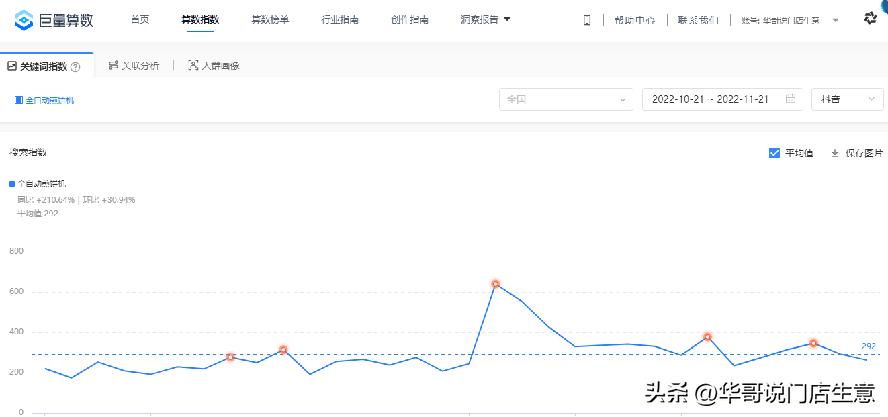888x417 pixels.
Task: Open the 首页 home page
Action: (140, 20)
